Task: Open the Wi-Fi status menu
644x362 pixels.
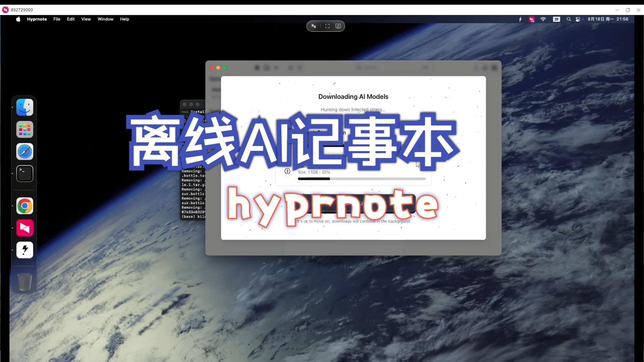Action: [543, 19]
